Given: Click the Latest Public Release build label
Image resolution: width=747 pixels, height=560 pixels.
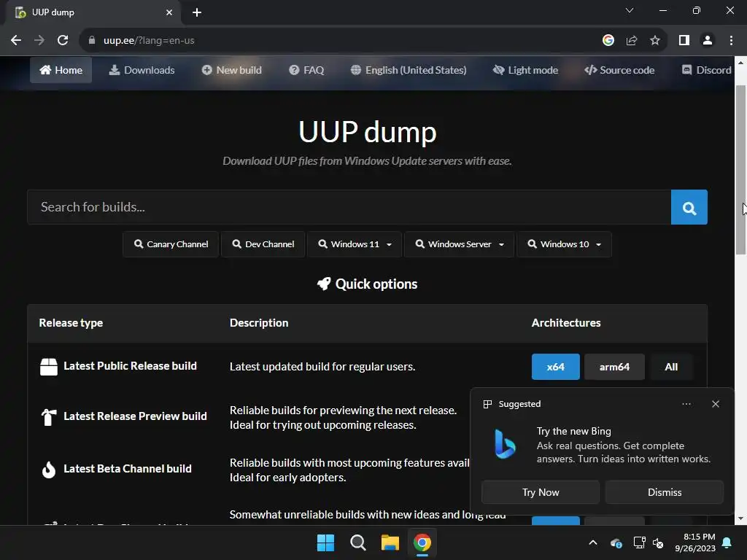Looking at the screenshot, I should coord(130,366).
